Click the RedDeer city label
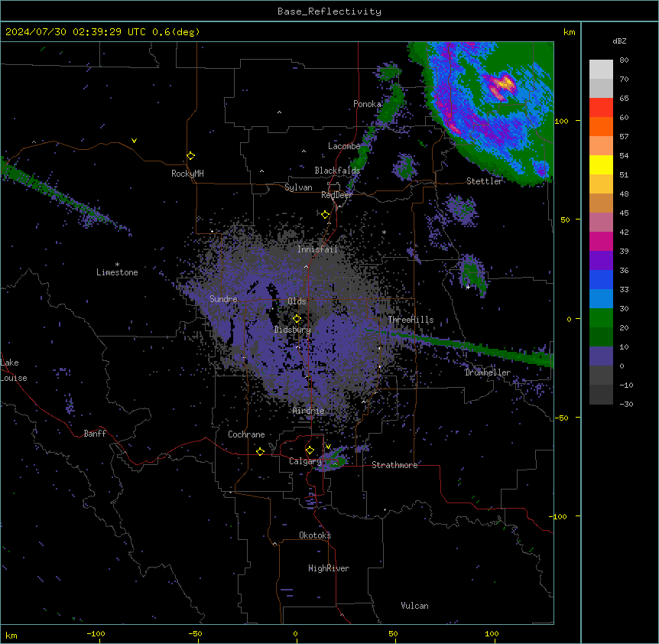659x644 pixels. tap(336, 195)
